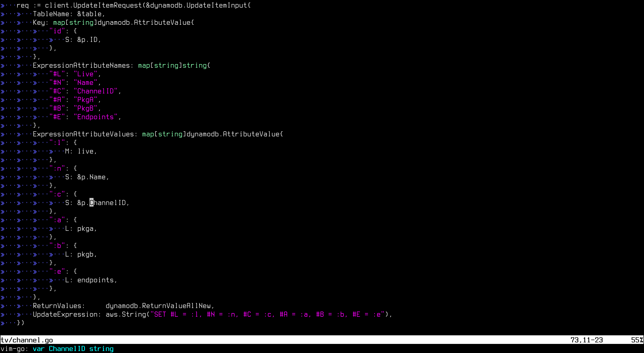Place cursor on pkgb list value
This screenshot has height=353, width=644.
coord(85,254)
